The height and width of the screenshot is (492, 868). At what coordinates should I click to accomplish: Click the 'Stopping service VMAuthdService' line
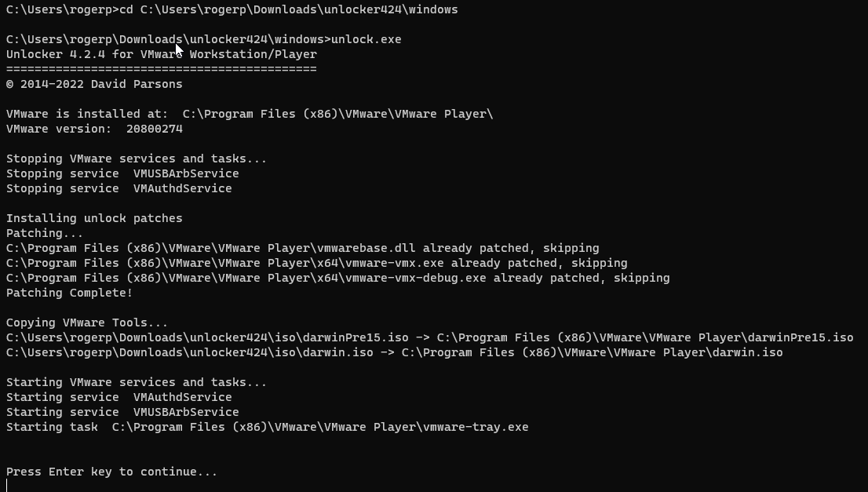click(x=119, y=188)
